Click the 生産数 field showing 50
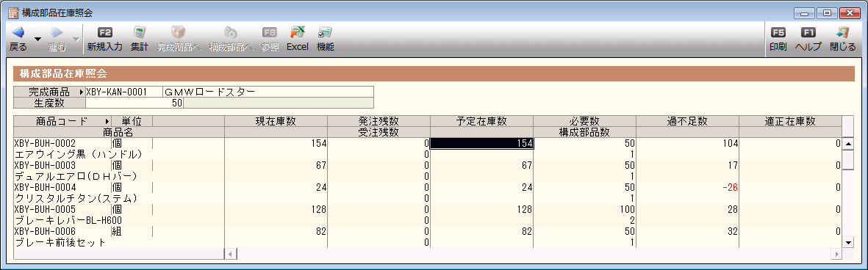Viewport: 868px width, 270px height. point(134,103)
